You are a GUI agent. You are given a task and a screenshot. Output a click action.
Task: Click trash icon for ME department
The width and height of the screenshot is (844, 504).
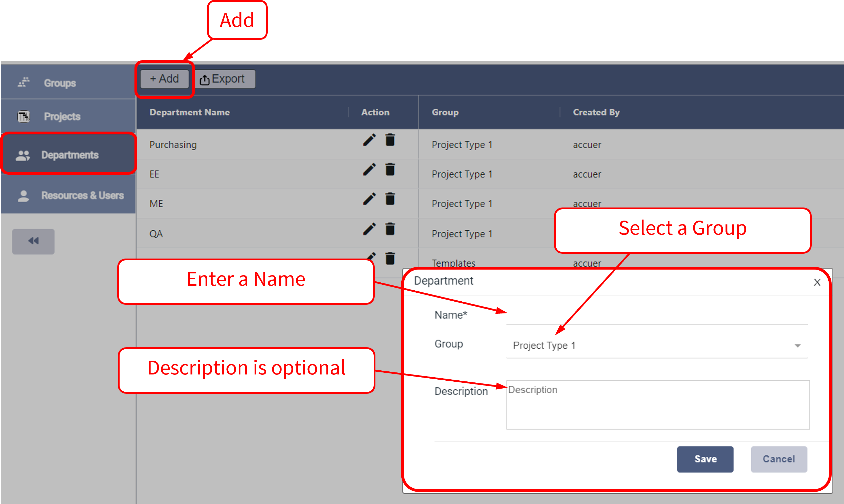[x=390, y=199]
